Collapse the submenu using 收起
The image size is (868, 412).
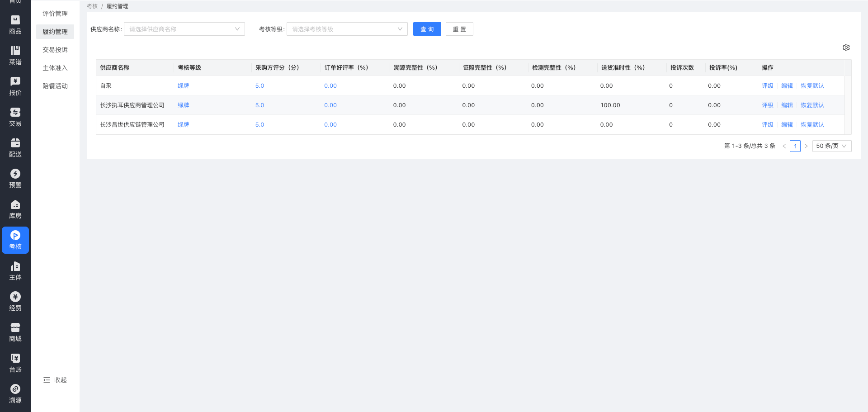tap(55, 380)
